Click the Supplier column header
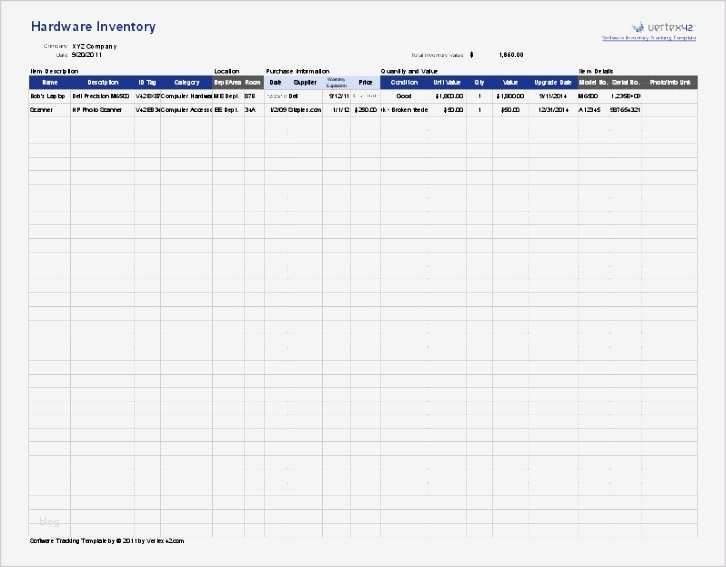The image size is (726, 567). tap(305, 82)
